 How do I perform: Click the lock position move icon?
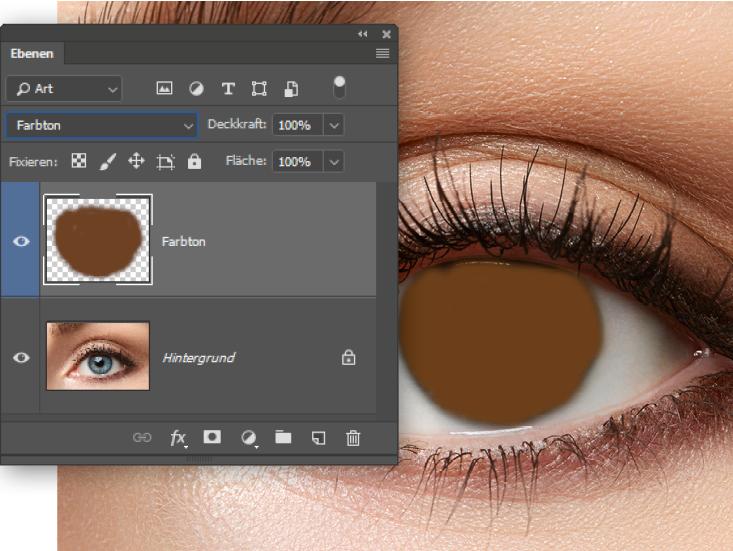(x=137, y=161)
